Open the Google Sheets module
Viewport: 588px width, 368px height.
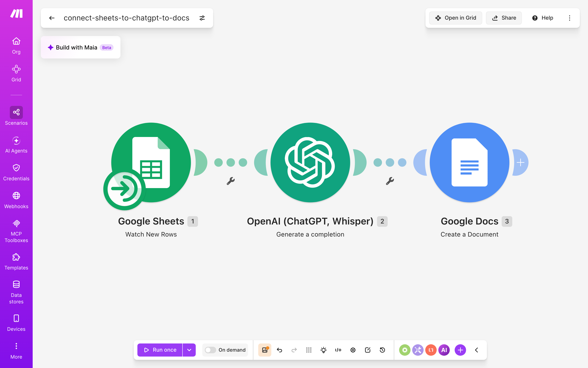[151, 162]
